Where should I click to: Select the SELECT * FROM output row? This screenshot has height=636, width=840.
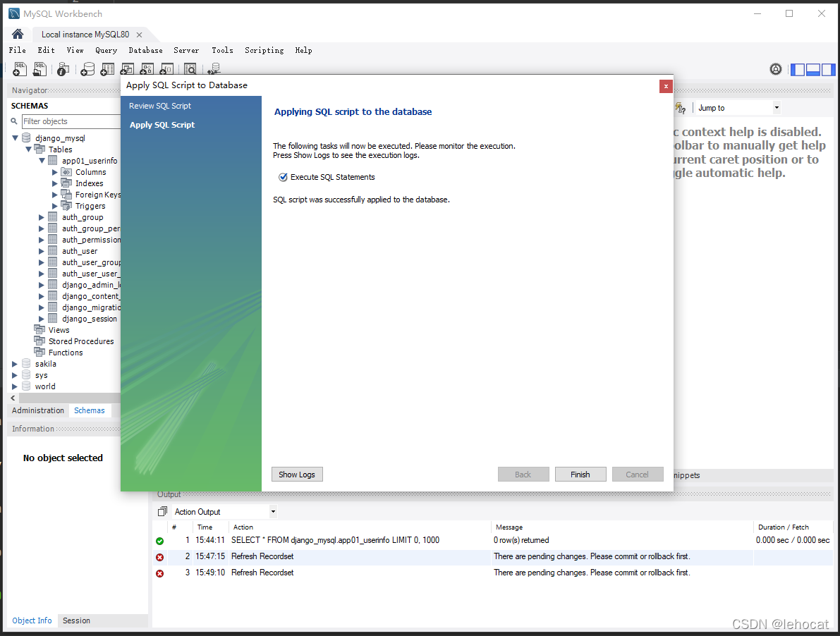coord(493,540)
